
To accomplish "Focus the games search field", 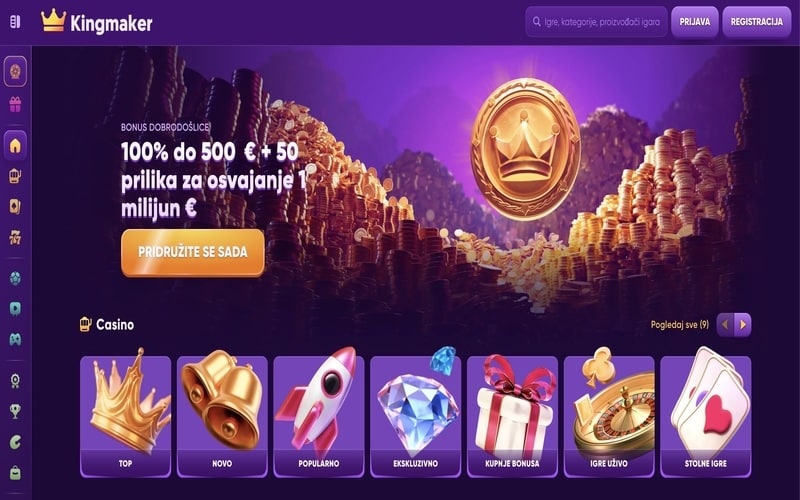I will [596, 22].
